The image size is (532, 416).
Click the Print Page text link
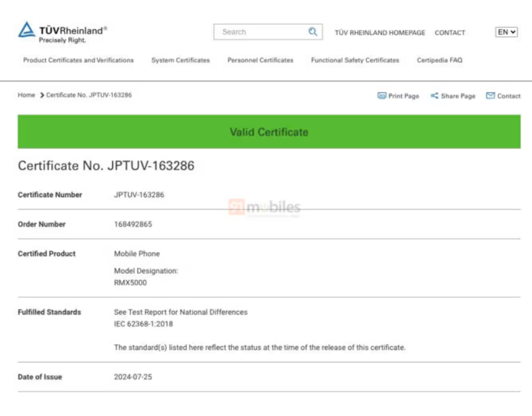coord(404,96)
